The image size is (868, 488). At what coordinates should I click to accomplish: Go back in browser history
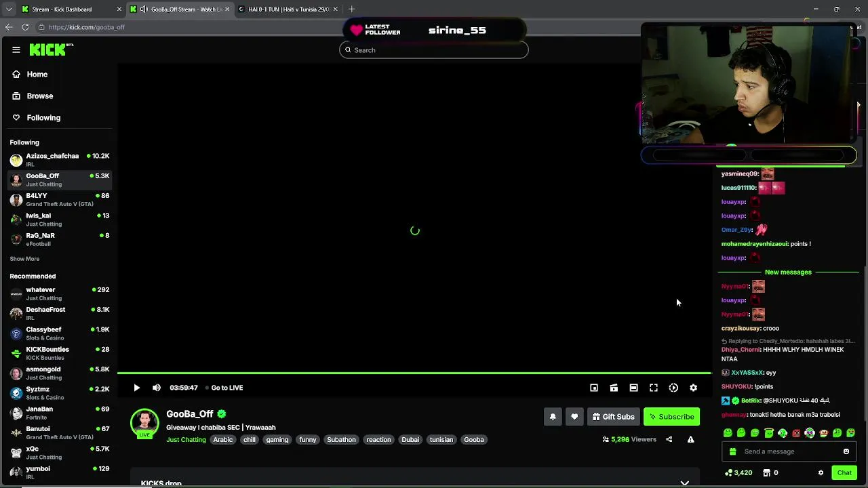[x=9, y=27]
